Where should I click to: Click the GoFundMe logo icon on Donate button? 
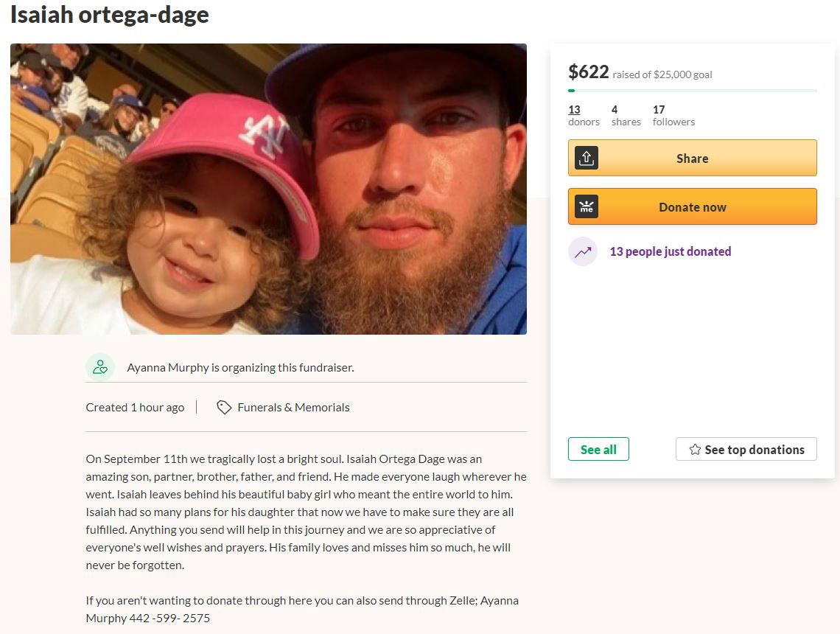587,207
